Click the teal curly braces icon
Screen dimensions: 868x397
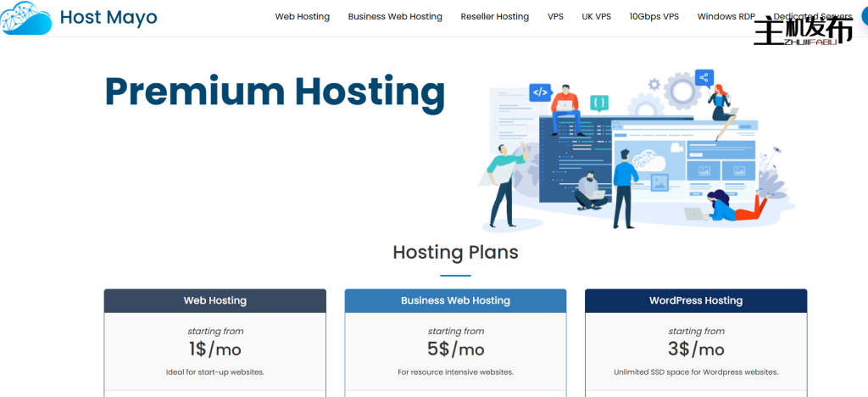(x=599, y=103)
